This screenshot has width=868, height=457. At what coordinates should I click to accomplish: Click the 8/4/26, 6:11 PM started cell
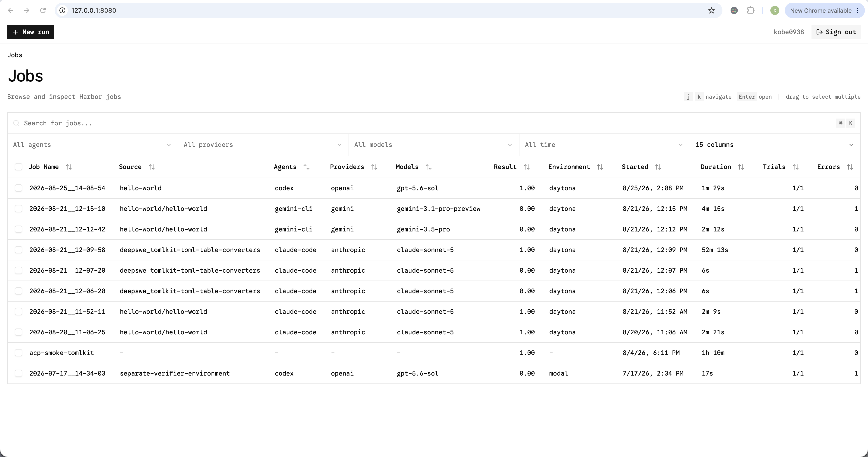(x=651, y=353)
